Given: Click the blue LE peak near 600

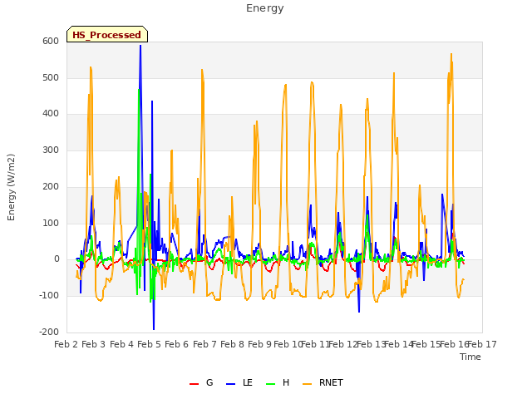Looking at the screenshot, I should coord(140,47).
